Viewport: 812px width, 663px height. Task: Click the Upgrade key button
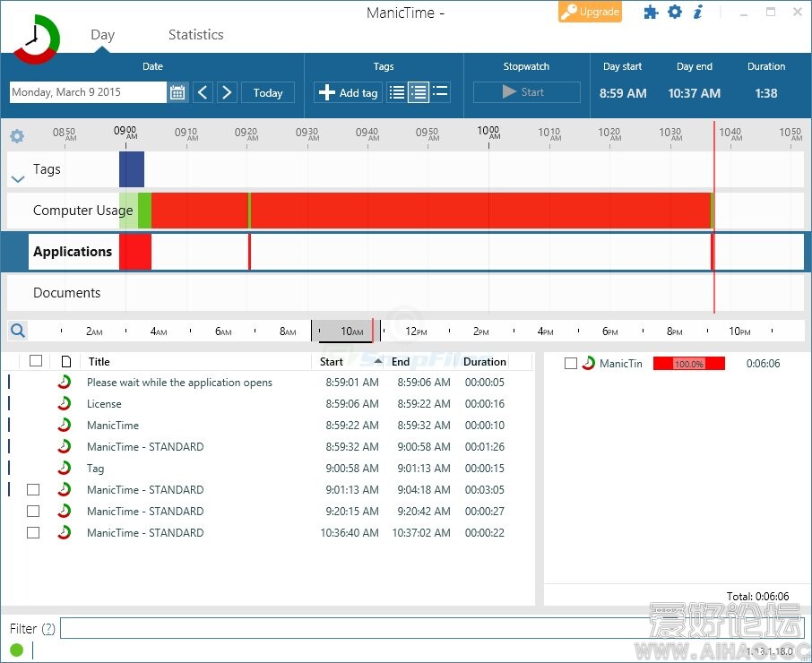click(x=590, y=12)
